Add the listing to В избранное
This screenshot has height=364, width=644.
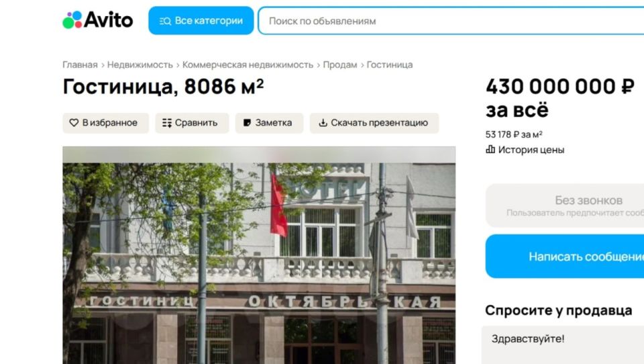105,123
